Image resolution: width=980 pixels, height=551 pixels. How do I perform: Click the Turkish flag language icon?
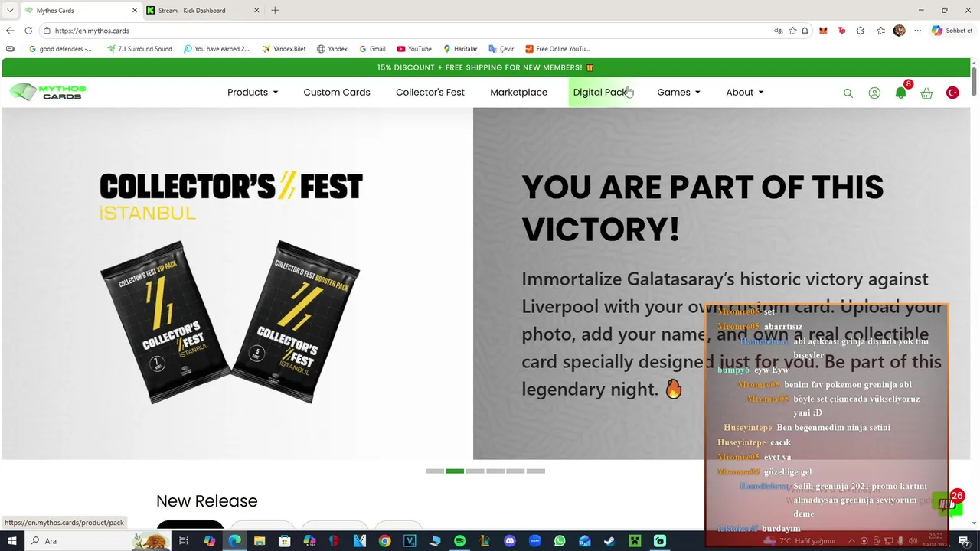point(952,93)
